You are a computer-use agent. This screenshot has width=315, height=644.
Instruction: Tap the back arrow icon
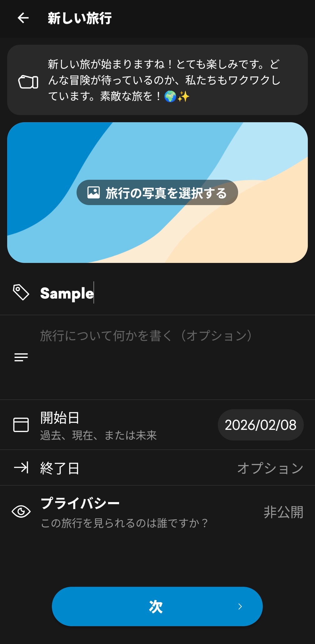click(23, 18)
